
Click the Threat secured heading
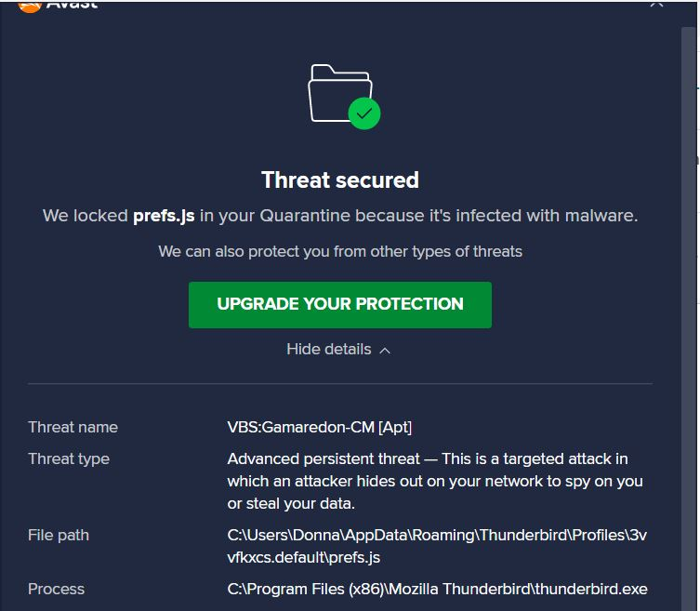point(339,179)
